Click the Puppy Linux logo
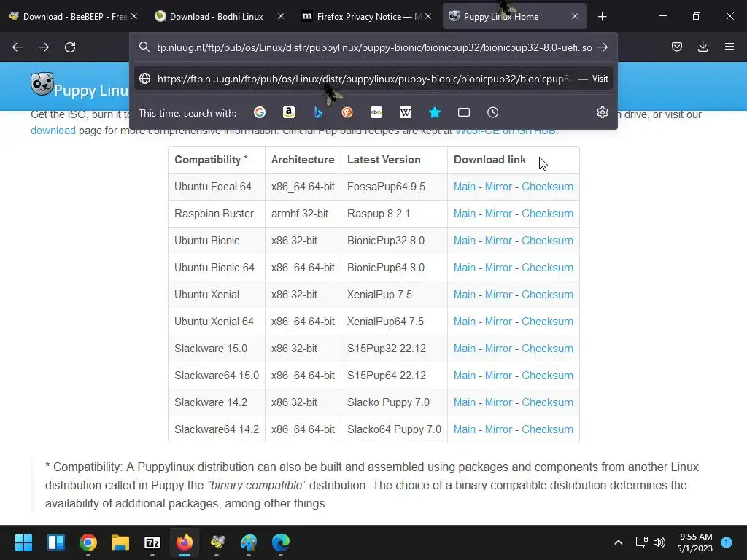This screenshot has width=747, height=560. coord(42,85)
